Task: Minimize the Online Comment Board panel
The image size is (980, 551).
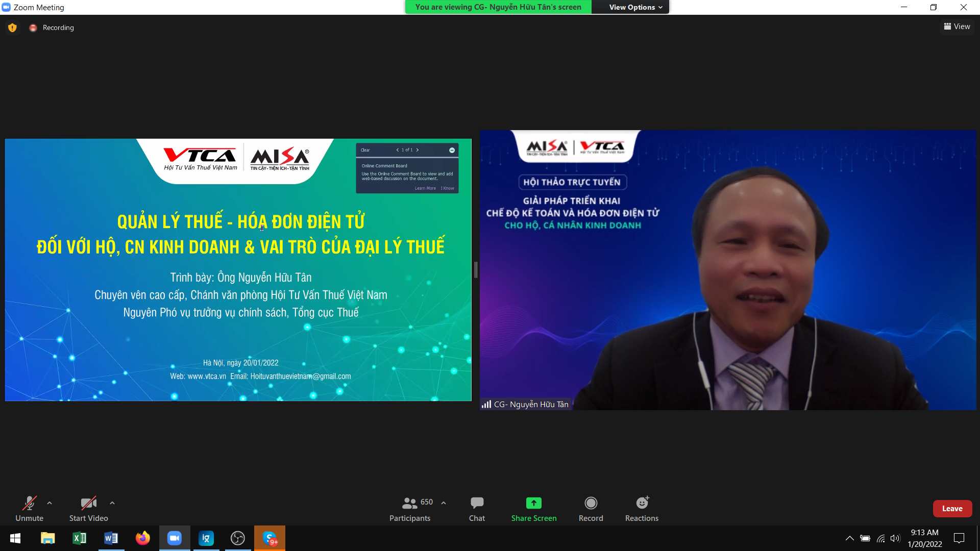Action: [452, 150]
